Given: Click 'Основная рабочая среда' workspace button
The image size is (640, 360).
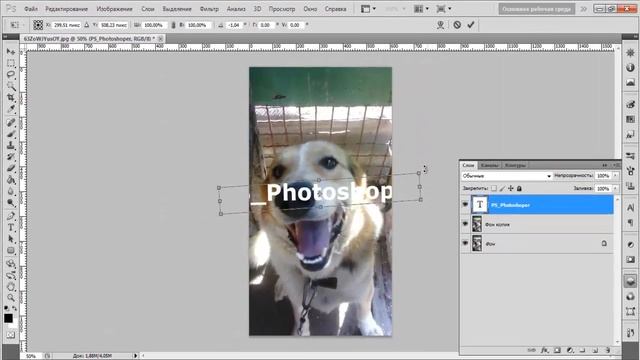Looking at the screenshot, I should point(536,9).
